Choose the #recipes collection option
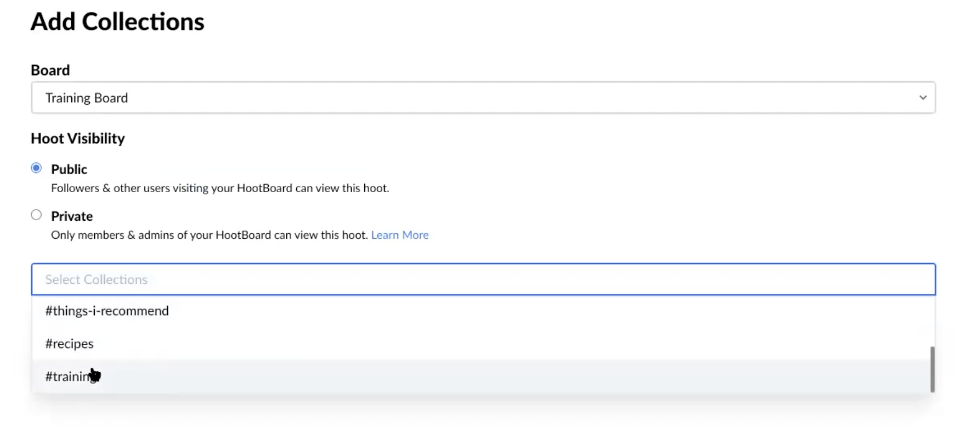980x439 pixels. (x=69, y=344)
